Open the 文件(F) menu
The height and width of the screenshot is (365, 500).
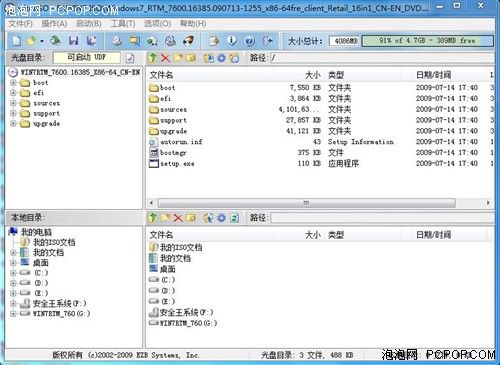(x=21, y=24)
